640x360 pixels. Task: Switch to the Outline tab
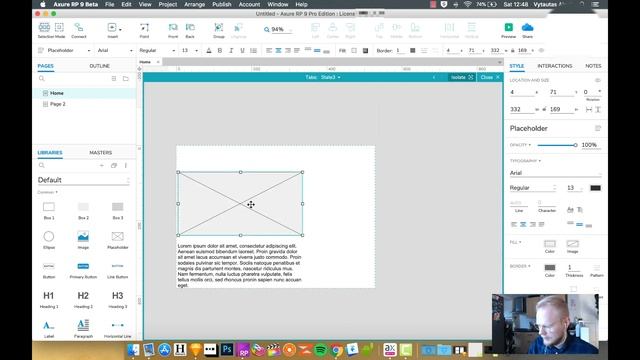click(x=100, y=66)
